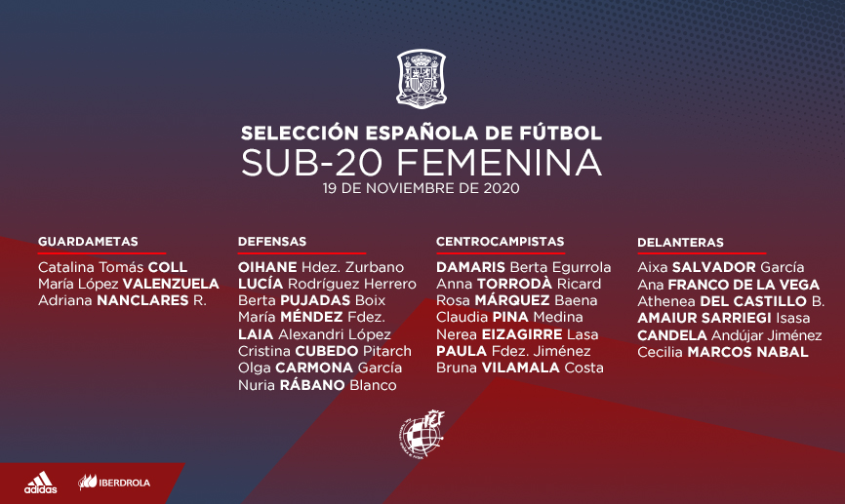Click the Selección Española de Fútbol text
This screenshot has height=504, width=845.
pos(422,132)
